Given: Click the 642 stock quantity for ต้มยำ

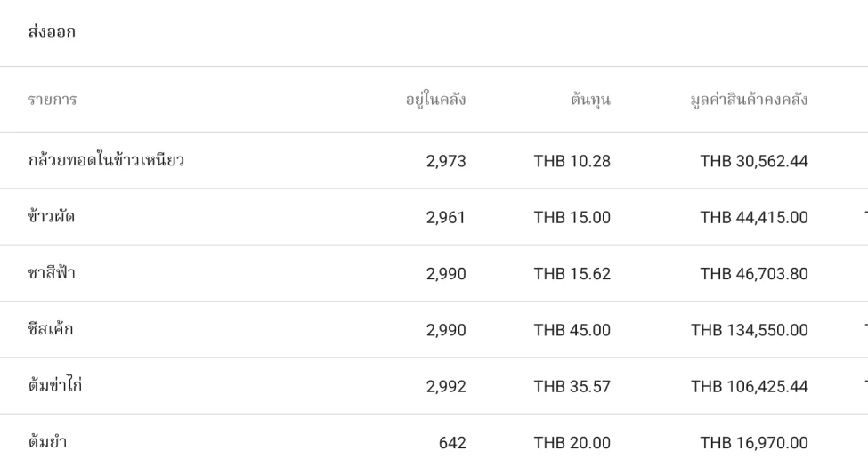Looking at the screenshot, I should click(452, 442).
